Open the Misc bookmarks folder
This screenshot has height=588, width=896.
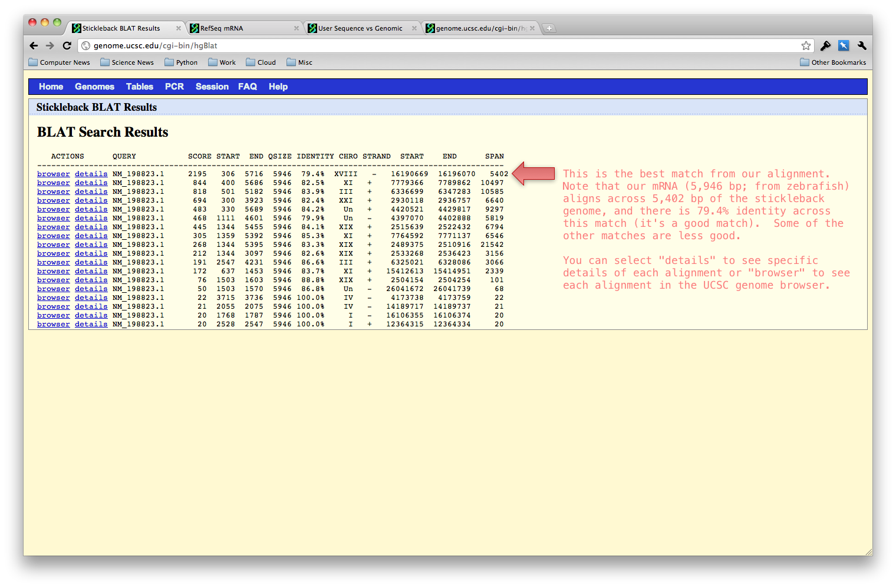coord(299,62)
